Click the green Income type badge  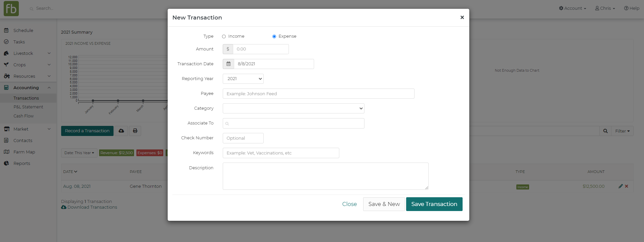click(x=522, y=187)
